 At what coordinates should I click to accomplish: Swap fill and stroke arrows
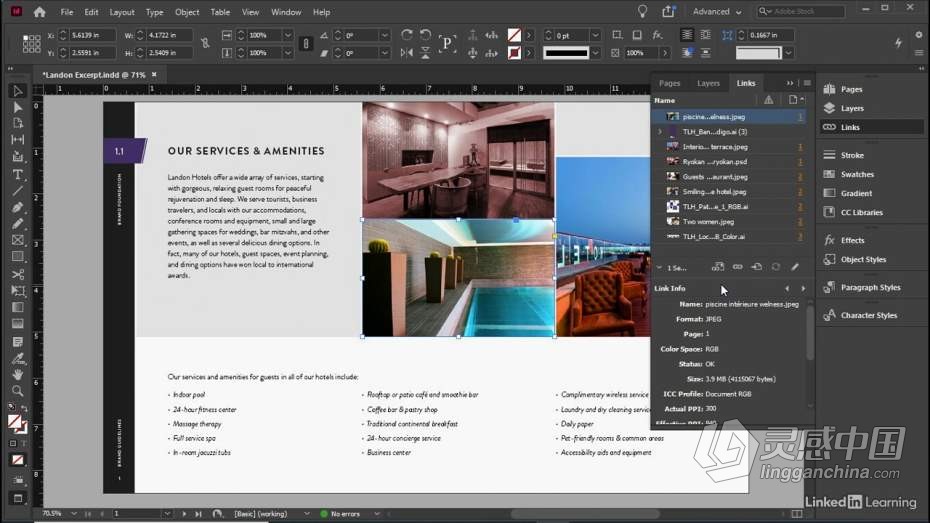click(x=24, y=409)
